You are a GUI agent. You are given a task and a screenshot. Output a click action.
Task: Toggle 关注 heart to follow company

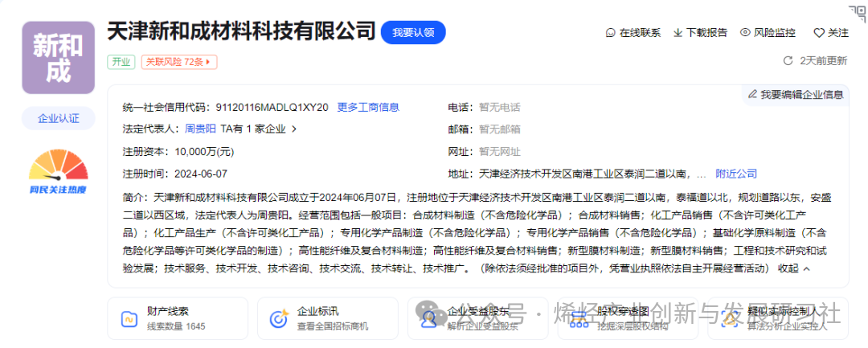coord(819,33)
